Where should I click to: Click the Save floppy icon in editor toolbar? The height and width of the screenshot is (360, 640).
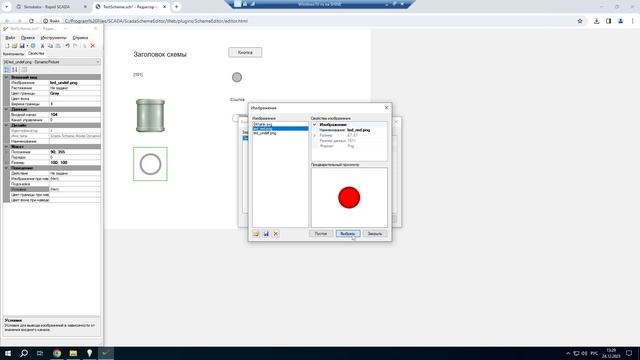coord(22,46)
